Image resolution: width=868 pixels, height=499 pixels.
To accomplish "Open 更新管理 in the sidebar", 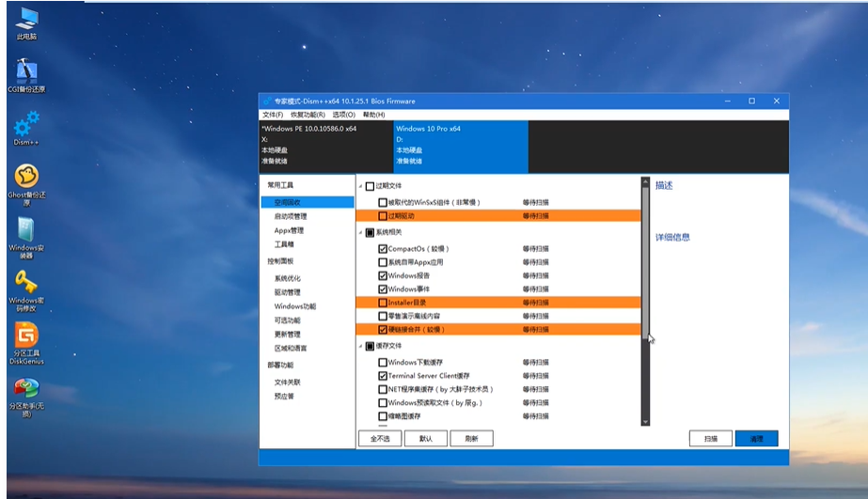I will 288,335.
